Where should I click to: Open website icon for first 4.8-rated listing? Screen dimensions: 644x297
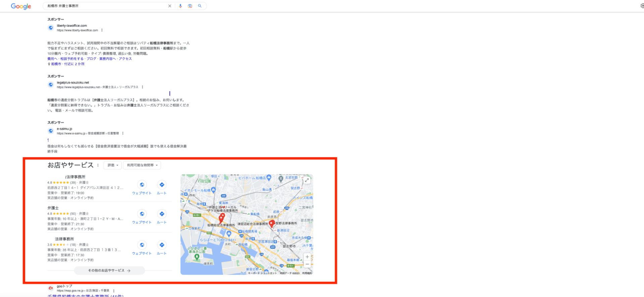(142, 185)
